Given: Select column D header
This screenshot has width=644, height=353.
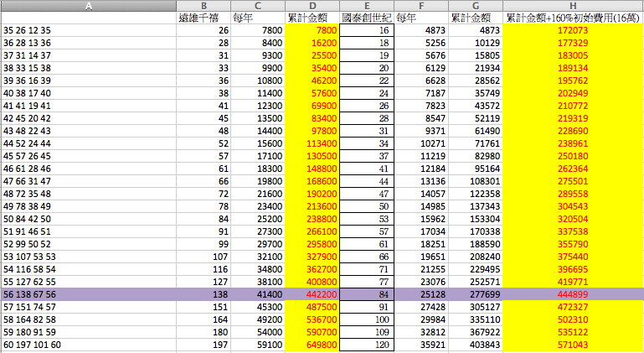Looking at the screenshot, I should [312, 6].
